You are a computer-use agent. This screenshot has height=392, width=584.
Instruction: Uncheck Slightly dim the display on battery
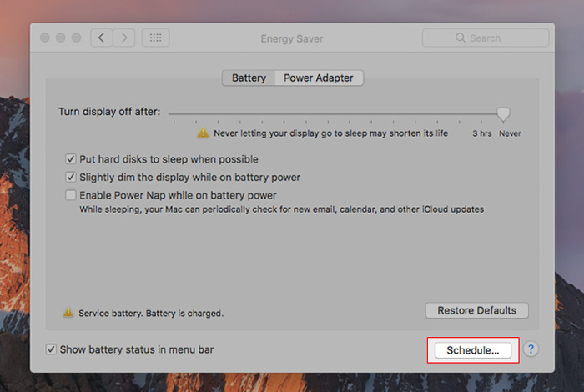71,177
